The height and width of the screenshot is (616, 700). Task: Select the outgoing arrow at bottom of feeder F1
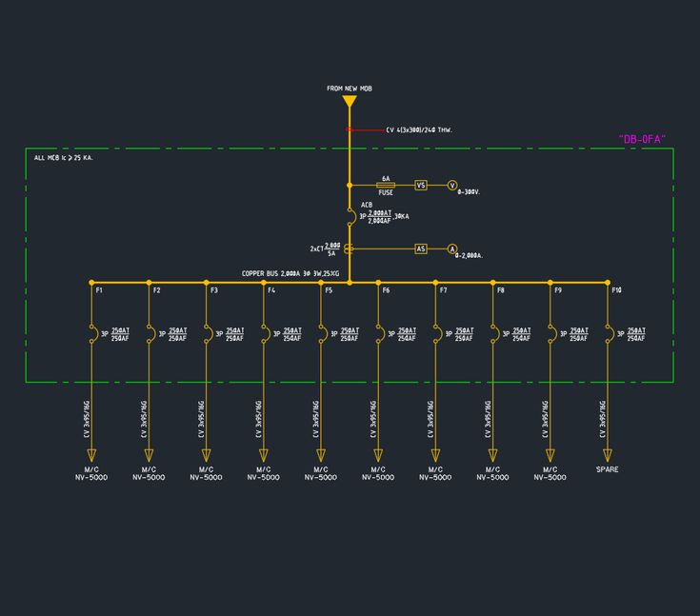tap(91, 455)
